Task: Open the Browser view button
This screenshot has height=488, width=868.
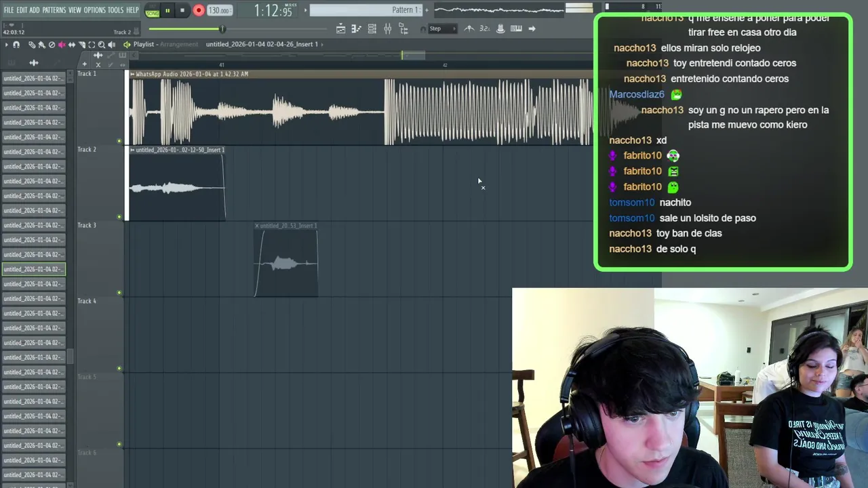Action: [x=403, y=28]
